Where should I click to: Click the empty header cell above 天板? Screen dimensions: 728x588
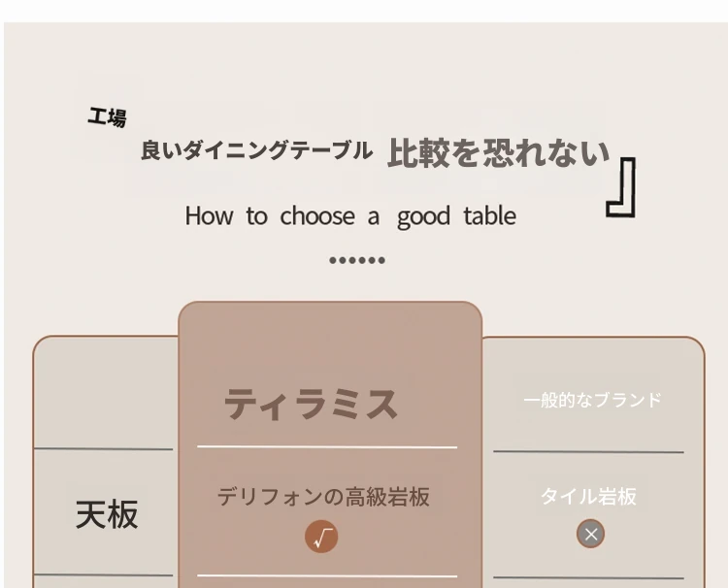(x=107, y=393)
